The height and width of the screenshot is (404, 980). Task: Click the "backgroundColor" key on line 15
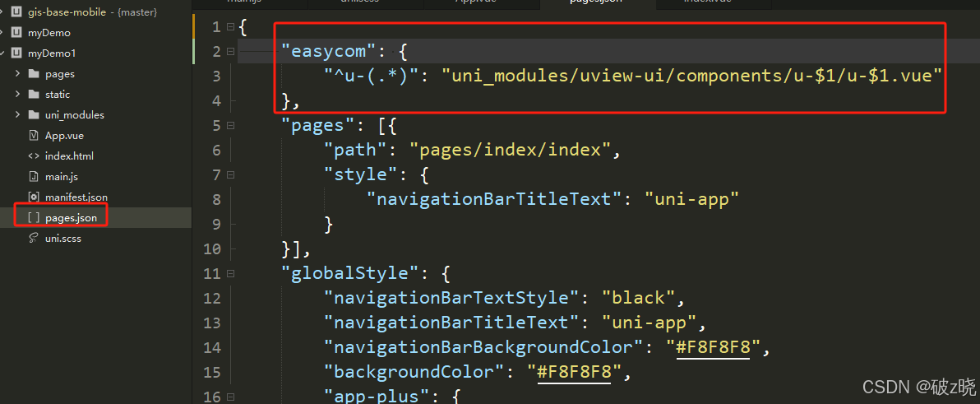tap(415, 373)
